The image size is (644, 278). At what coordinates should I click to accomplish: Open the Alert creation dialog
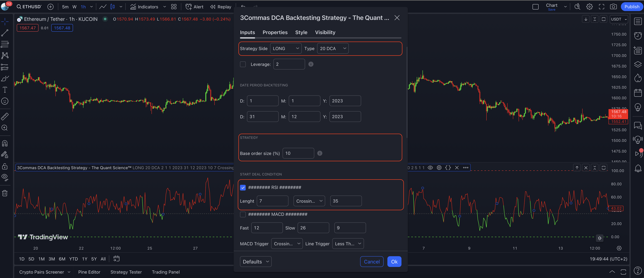194,7
